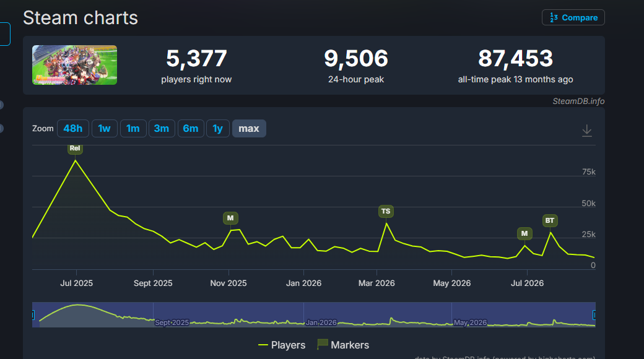Click the 50k y-axis label

click(x=588, y=203)
